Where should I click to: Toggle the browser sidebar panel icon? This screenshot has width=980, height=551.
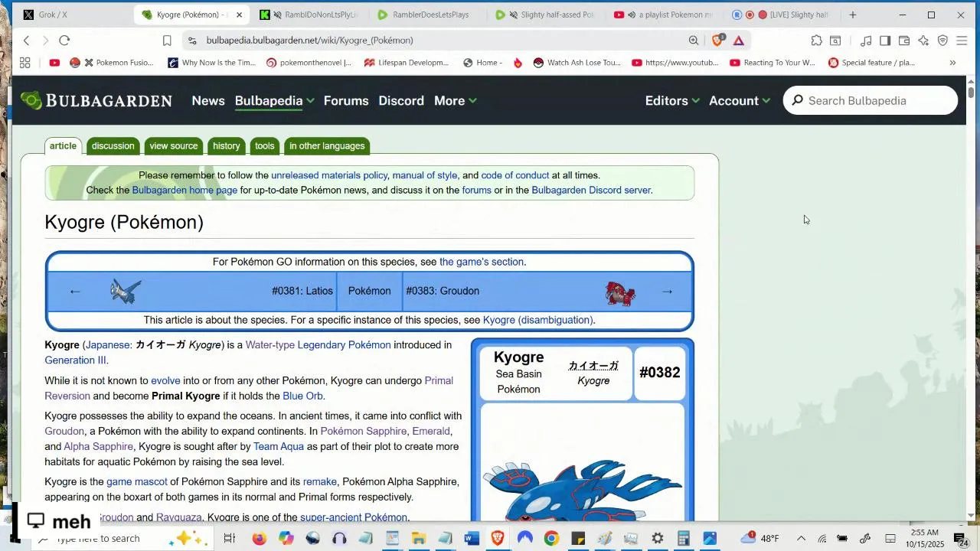[885, 41]
